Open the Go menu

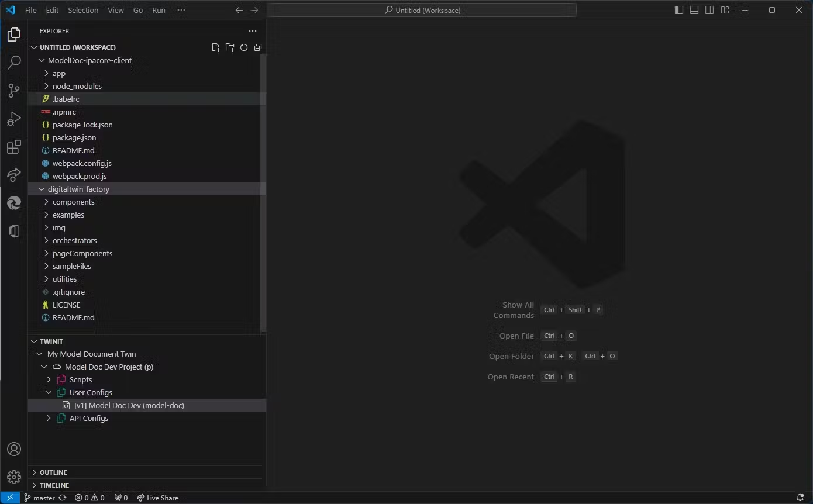[138, 10]
